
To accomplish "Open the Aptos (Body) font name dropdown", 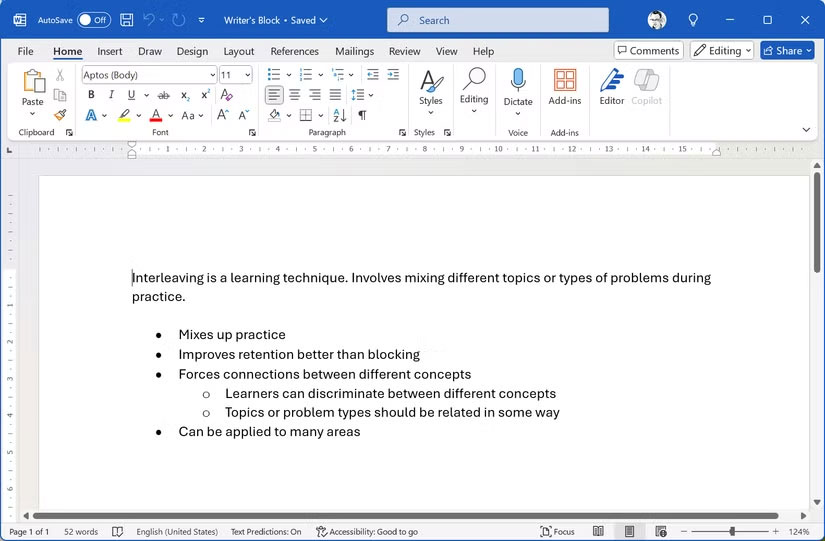I will (x=148, y=75).
